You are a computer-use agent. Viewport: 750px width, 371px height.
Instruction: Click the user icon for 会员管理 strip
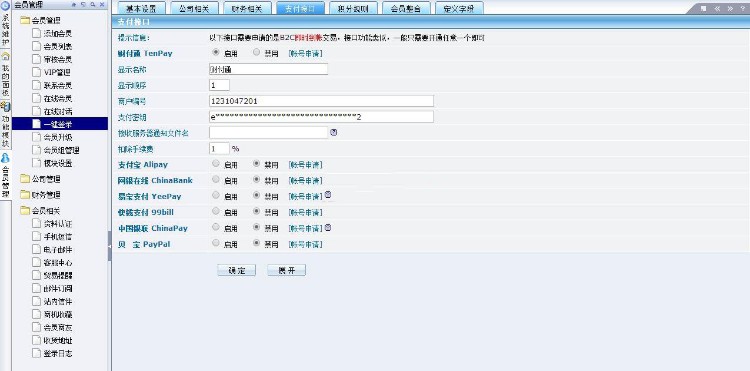click(6, 158)
